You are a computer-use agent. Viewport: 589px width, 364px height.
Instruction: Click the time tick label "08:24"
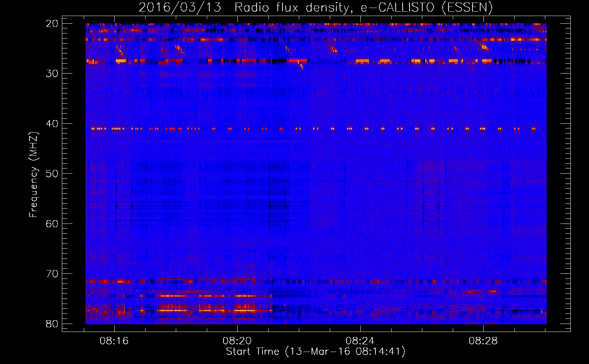click(360, 341)
